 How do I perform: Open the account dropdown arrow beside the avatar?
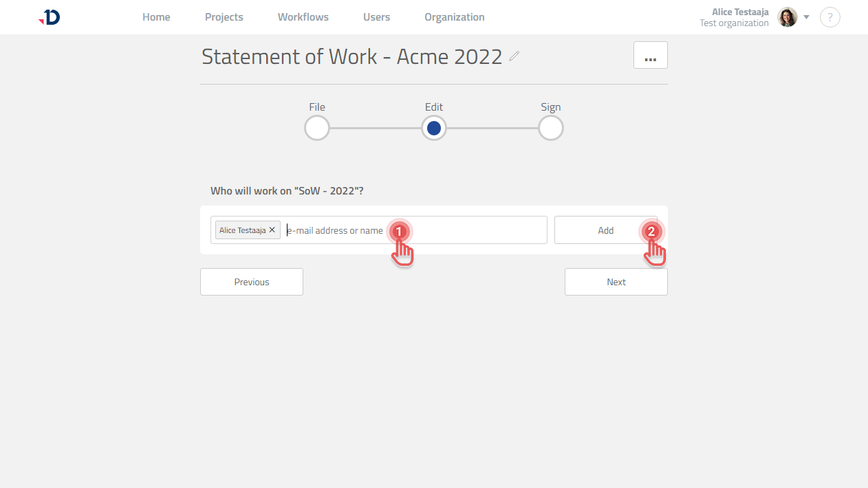(x=806, y=17)
